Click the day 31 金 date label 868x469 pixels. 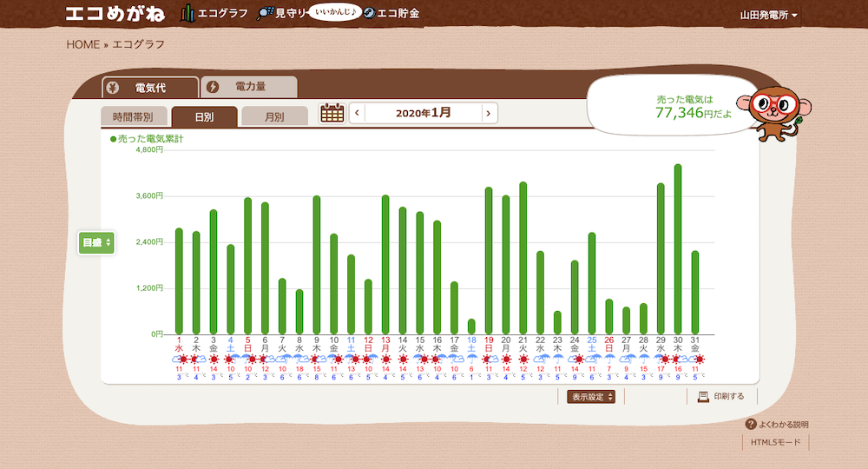pyautogui.click(x=694, y=345)
